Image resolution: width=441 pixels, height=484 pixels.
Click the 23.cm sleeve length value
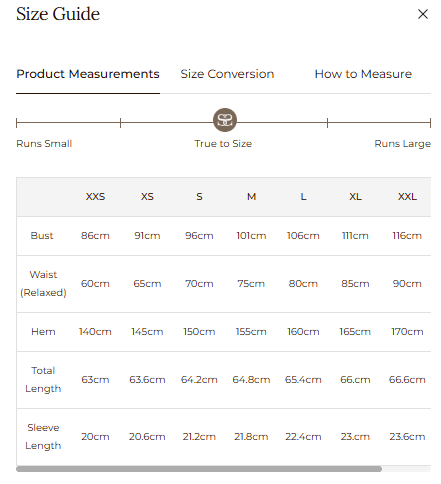point(355,437)
